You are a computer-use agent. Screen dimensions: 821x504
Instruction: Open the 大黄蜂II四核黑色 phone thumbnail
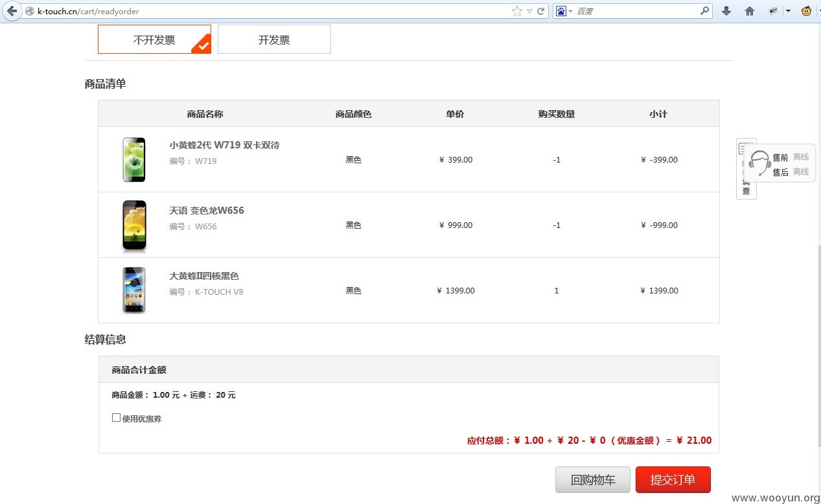tap(134, 290)
